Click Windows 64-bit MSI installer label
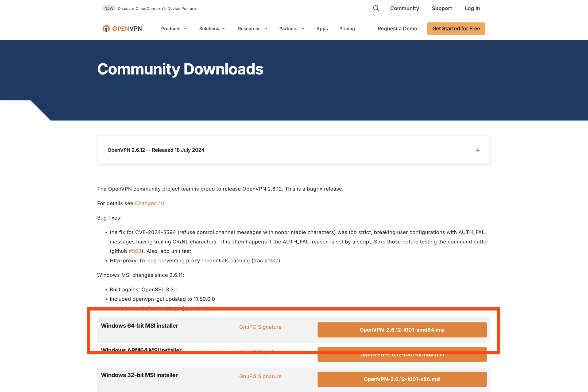 click(139, 326)
